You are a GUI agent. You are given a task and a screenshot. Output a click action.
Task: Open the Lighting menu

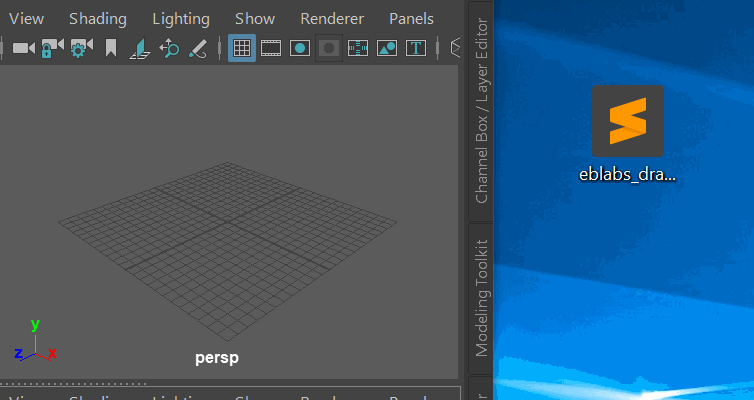tap(181, 19)
